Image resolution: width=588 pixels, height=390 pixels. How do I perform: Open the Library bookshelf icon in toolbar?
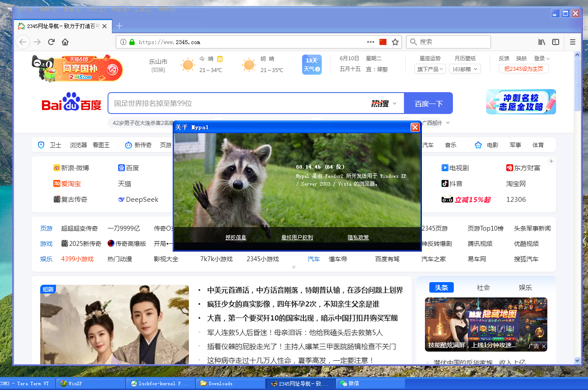point(542,42)
